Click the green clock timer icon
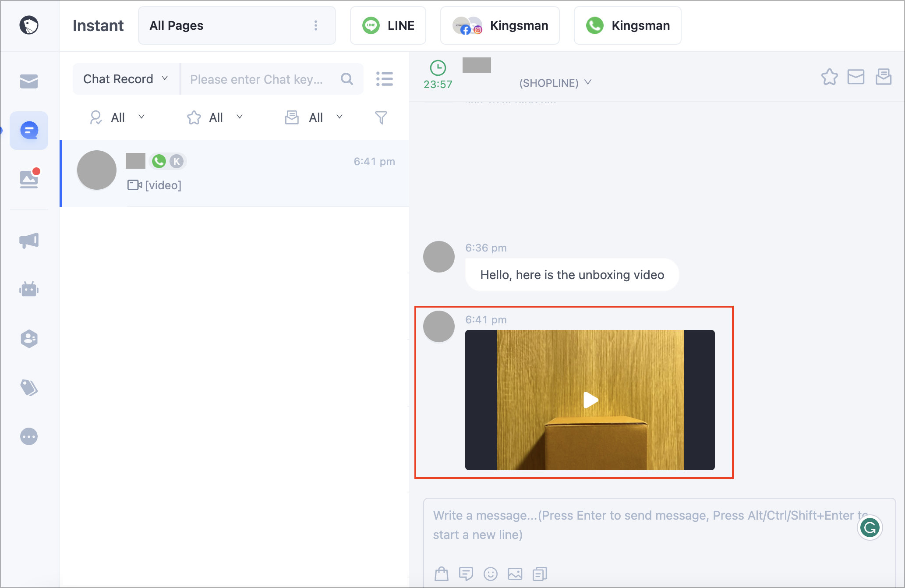This screenshot has height=588, width=905. [x=438, y=68]
